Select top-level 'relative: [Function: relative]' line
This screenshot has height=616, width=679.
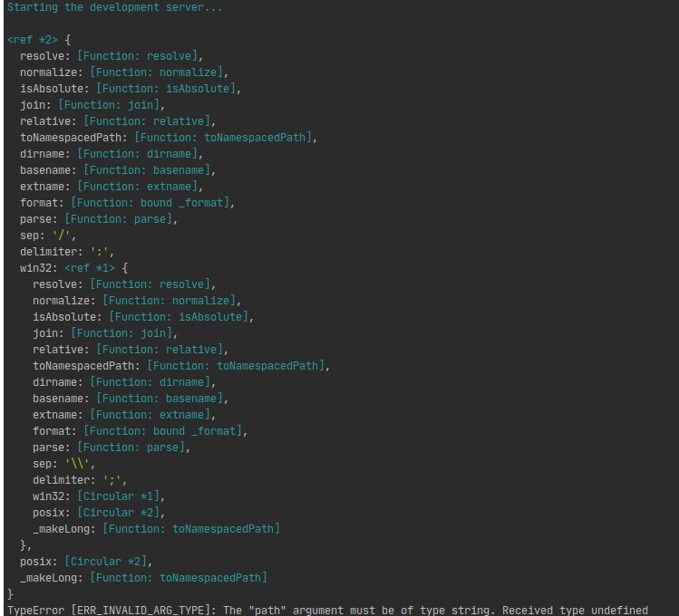tap(118, 121)
